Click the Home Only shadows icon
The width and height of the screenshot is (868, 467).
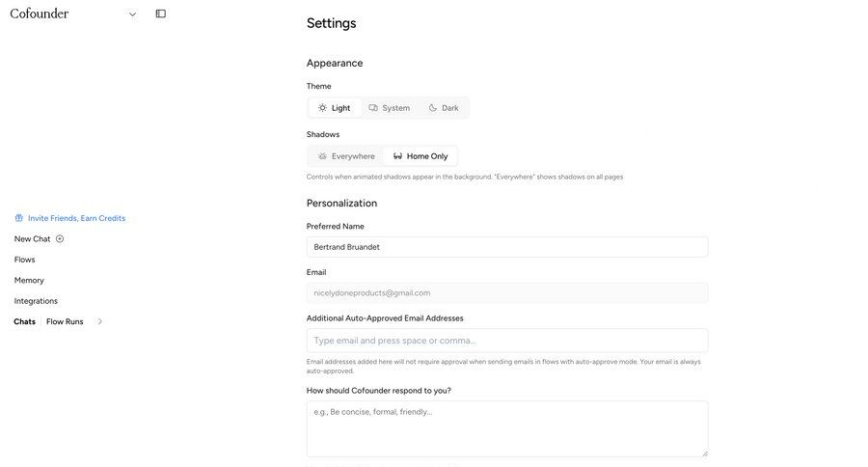(397, 156)
